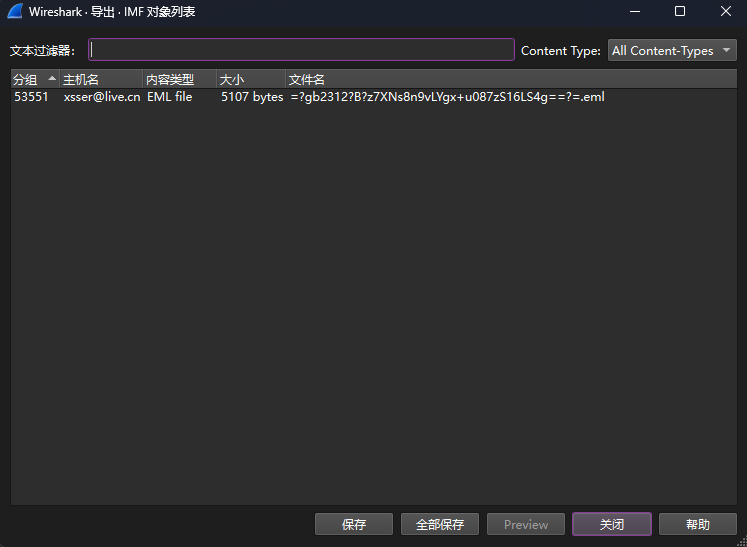Sort by the 大小 column header
Screen dimensions: 747x547
(x=251, y=79)
